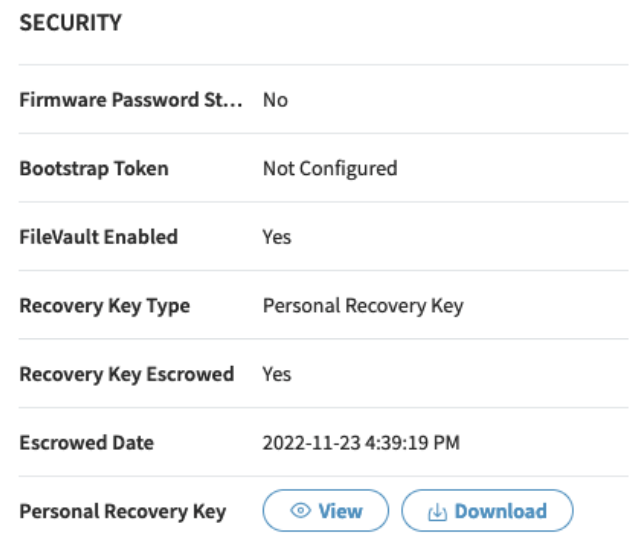Screen dimensions: 635x538
Task: Select the Personal Recovery Key row label
Action: coord(122,511)
